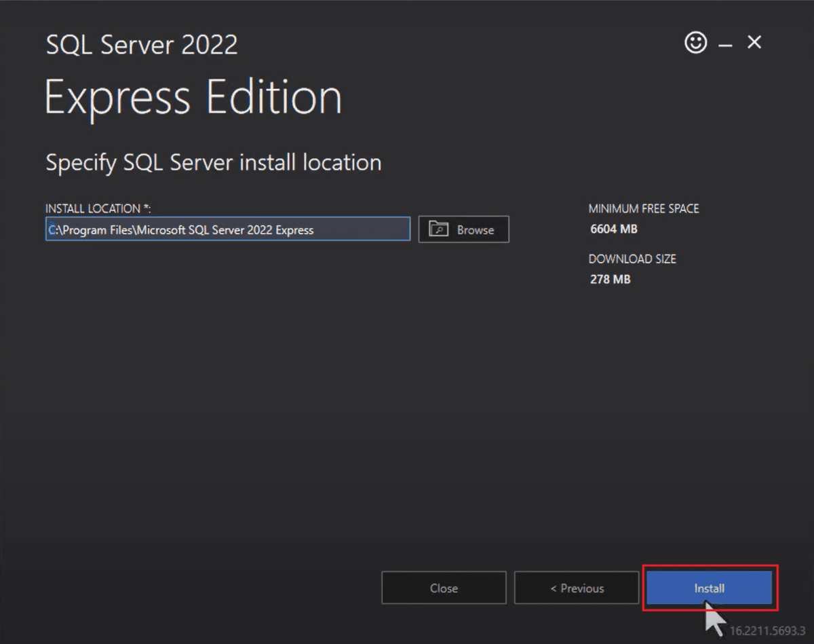814x644 pixels.
Task: Click the INSTALL LOCATION field label
Action: pyautogui.click(x=98, y=208)
